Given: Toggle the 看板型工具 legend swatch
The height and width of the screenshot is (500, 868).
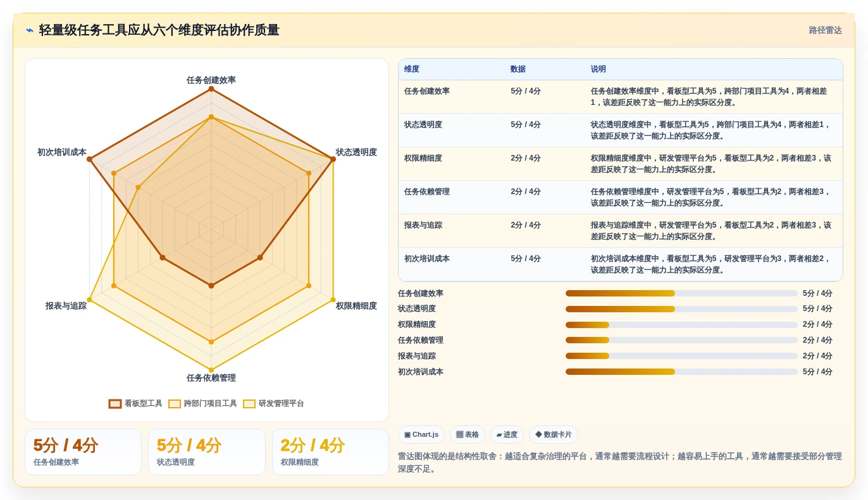Looking at the screenshot, I should 115,403.
